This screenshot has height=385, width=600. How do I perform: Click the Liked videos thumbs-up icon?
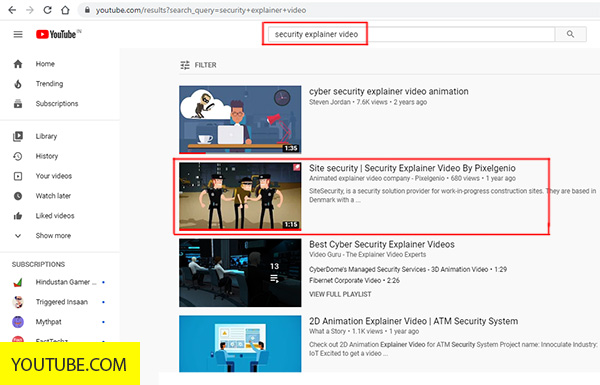[18, 216]
